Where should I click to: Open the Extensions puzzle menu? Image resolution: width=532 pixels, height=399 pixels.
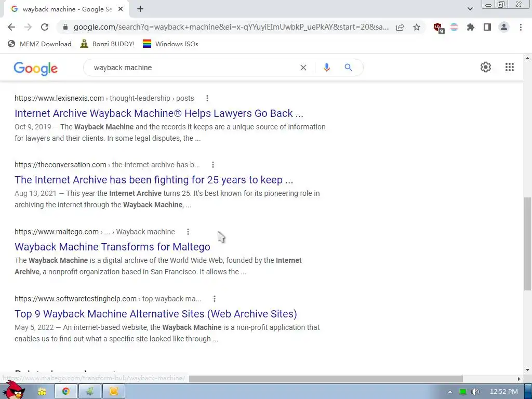[x=471, y=27]
